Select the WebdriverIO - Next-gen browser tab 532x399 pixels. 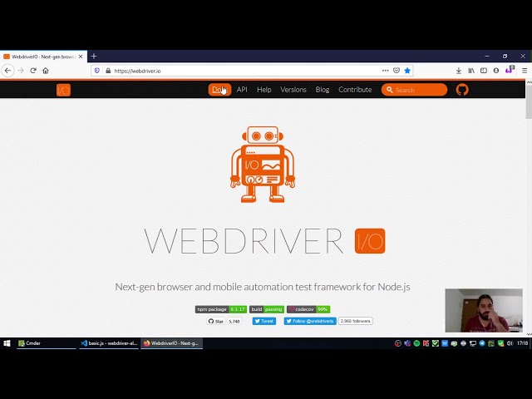pyautogui.click(x=43, y=57)
